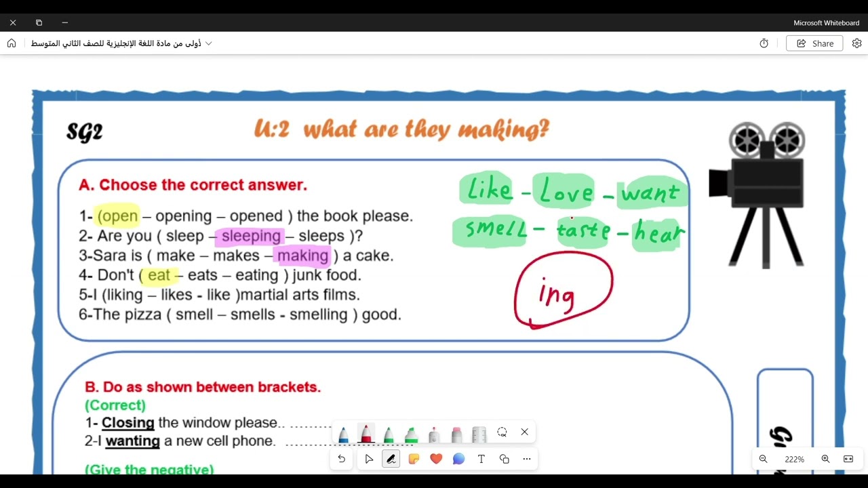This screenshot has width=868, height=488.
Task: Undo the last action
Action: [x=341, y=459]
